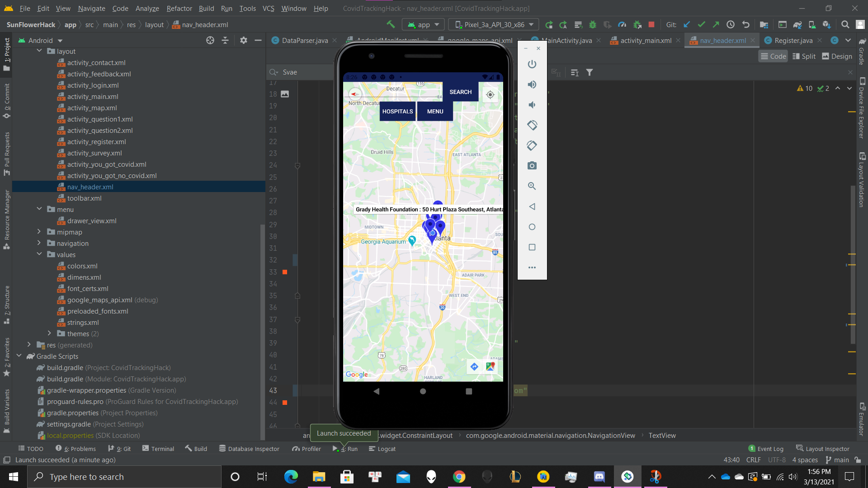Open Chrome from the Windows taskbar
The width and height of the screenshot is (868, 488).
click(459, 477)
